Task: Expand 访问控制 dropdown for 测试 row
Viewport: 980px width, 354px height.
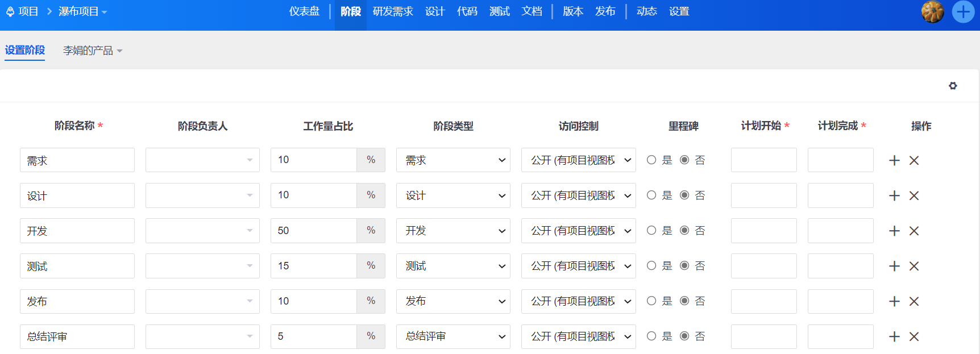Action: click(578, 266)
